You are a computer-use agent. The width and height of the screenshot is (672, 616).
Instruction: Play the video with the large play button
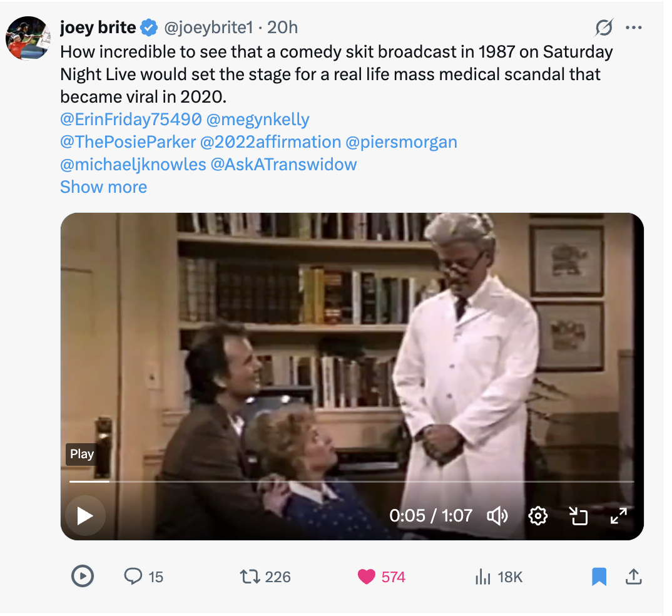pyautogui.click(x=85, y=516)
